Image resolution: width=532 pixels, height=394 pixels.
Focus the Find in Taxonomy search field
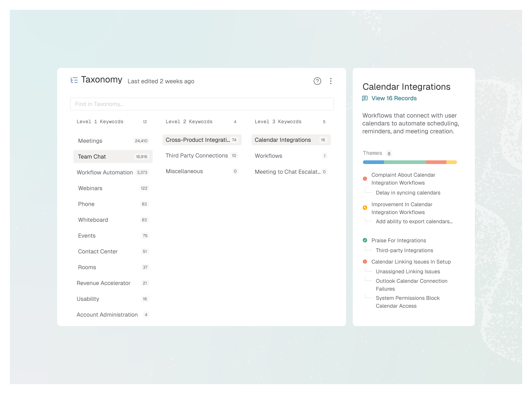coord(202,104)
